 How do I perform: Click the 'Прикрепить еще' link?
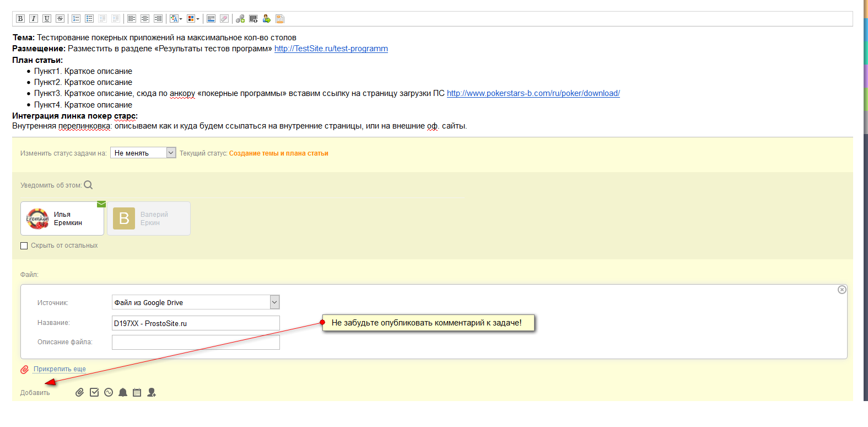tap(60, 369)
